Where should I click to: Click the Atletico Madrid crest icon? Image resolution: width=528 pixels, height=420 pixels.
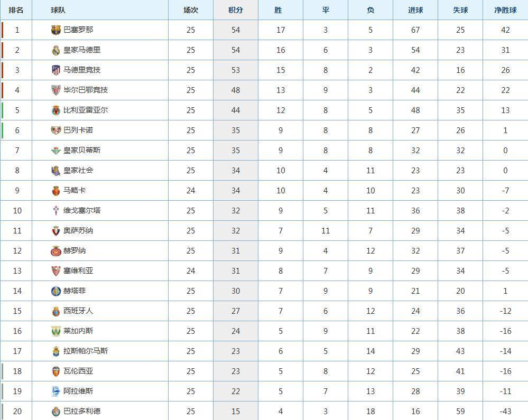tap(56, 70)
